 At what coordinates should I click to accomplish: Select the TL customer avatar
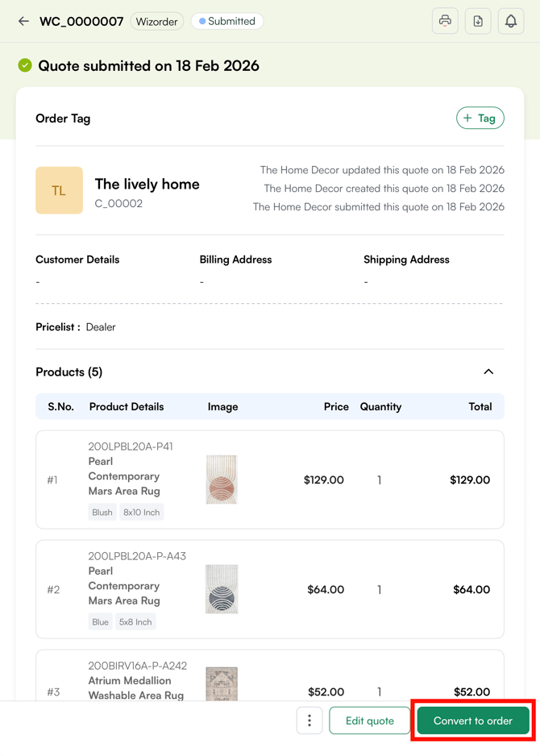pyautogui.click(x=59, y=190)
